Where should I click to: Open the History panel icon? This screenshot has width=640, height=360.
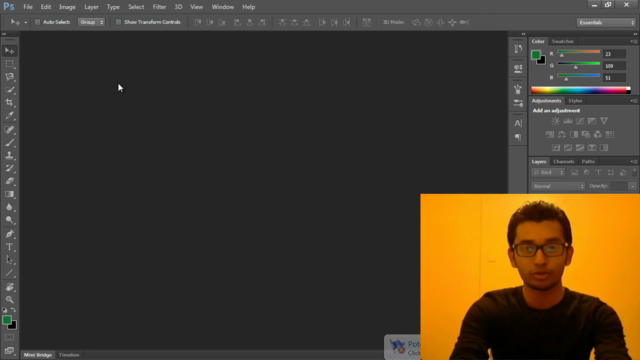coord(518,49)
